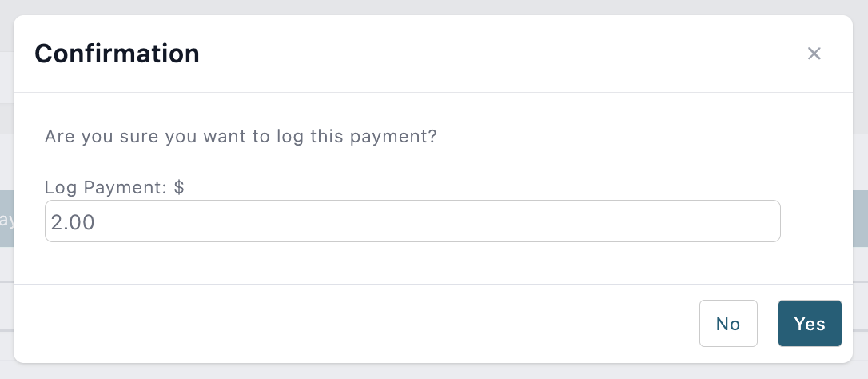The height and width of the screenshot is (379, 868).
Task: Click the 'Log Payment: $' label
Action: [114, 187]
